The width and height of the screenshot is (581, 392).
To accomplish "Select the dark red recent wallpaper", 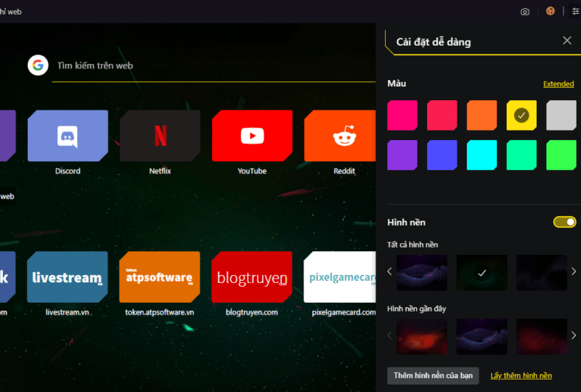I will (542, 336).
